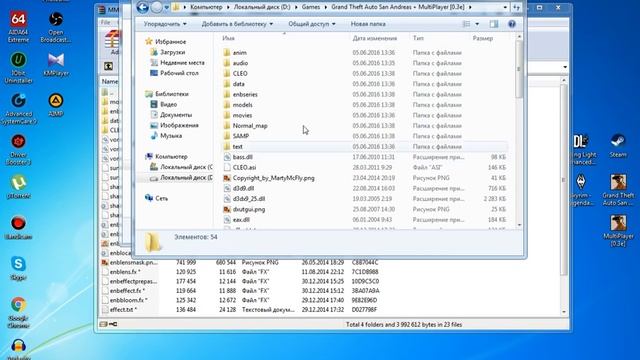The width and height of the screenshot is (640, 360).
Task: Click Games in the address breadcrumb
Action: tap(311, 7)
